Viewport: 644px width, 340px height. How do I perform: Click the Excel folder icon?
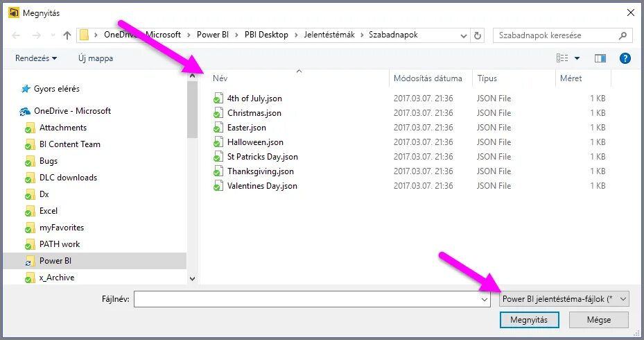[x=30, y=212]
